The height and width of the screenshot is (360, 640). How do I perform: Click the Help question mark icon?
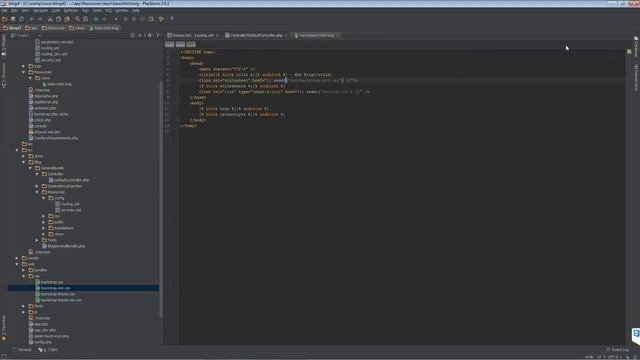point(171,19)
